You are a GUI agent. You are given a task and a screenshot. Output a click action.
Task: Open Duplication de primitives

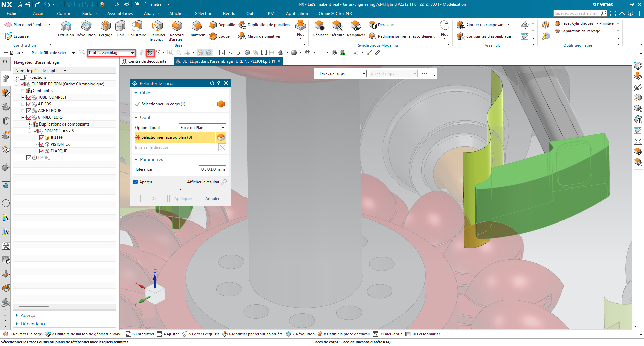click(x=264, y=25)
